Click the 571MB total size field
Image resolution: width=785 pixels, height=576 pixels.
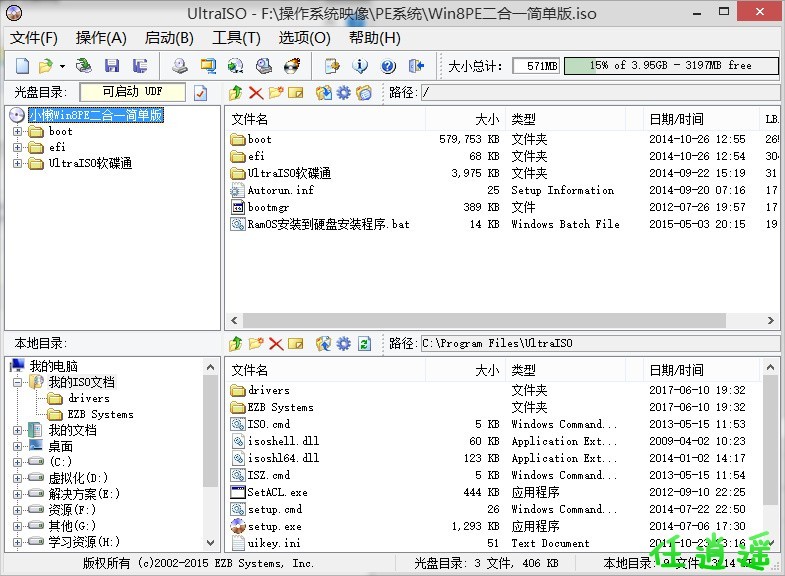536,66
